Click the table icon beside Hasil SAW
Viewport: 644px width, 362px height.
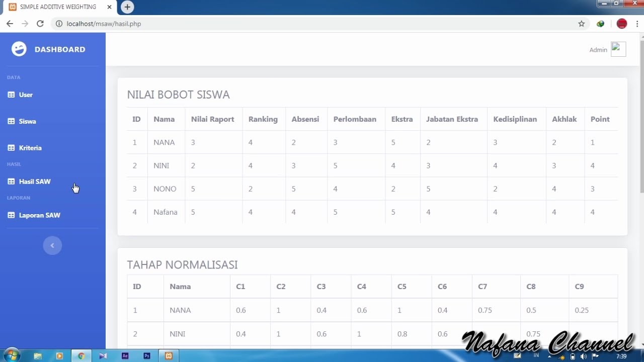pos(11,182)
